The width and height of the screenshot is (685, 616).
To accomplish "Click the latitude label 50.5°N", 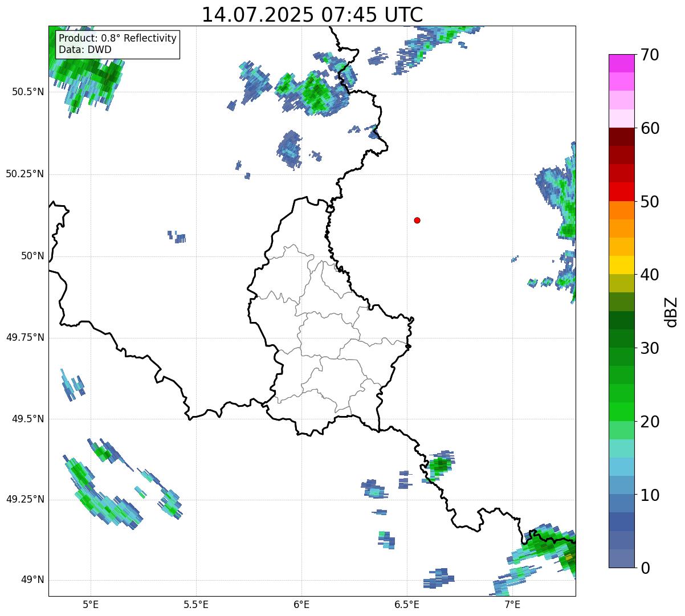I will point(28,92).
